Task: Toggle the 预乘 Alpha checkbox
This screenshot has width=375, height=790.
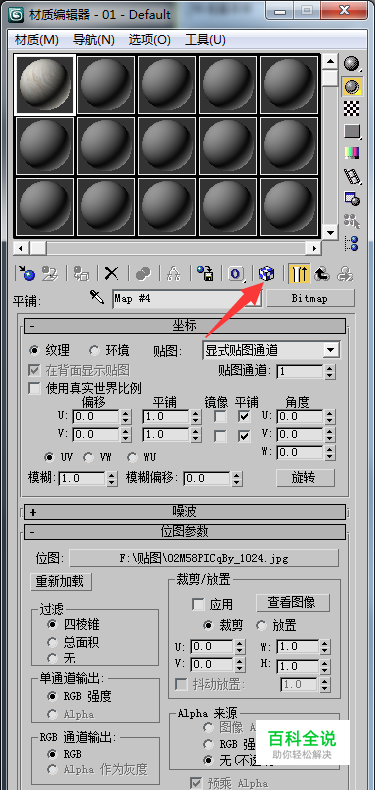Action: click(195, 782)
